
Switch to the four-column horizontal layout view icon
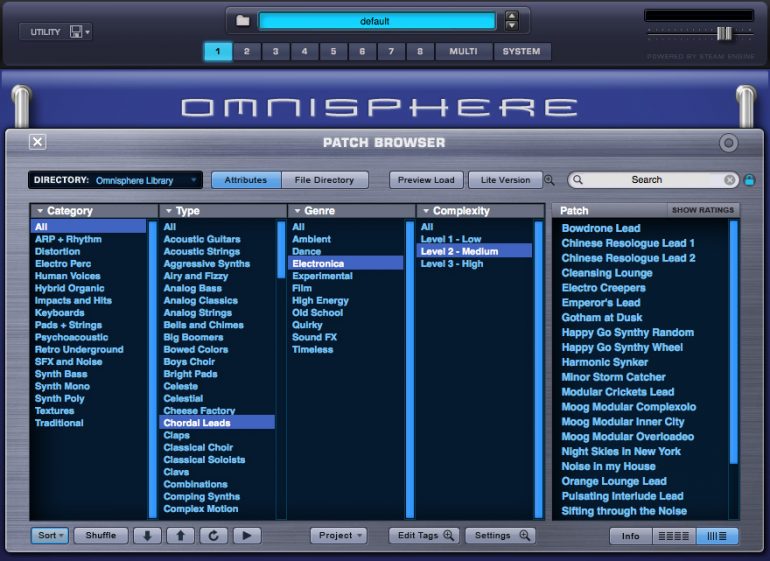[674, 536]
